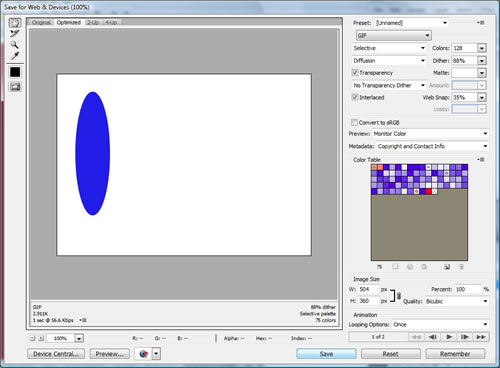Click the browser preview icon
The image size is (500, 368).
pyautogui.click(x=144, y=354)
